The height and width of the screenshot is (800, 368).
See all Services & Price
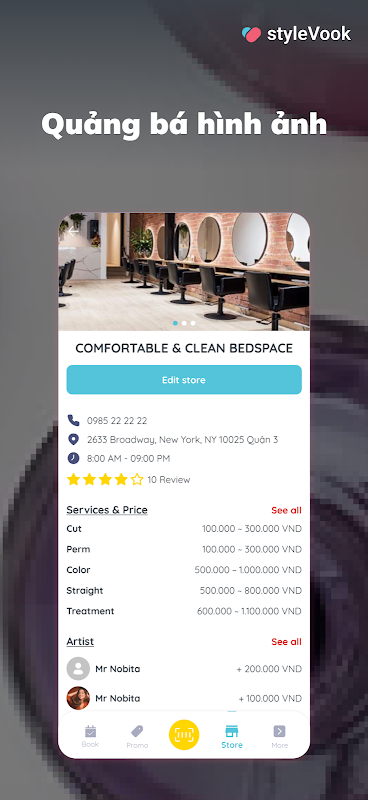point(286,510)
